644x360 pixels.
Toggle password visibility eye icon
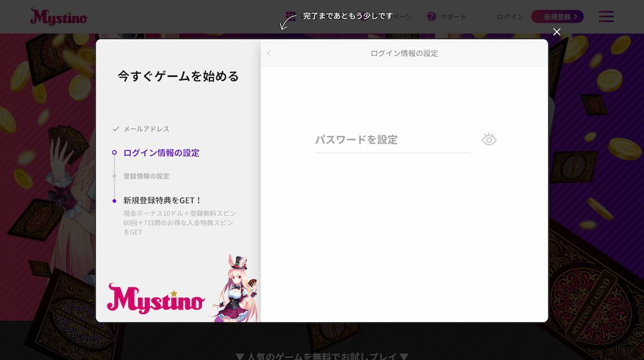489,140
